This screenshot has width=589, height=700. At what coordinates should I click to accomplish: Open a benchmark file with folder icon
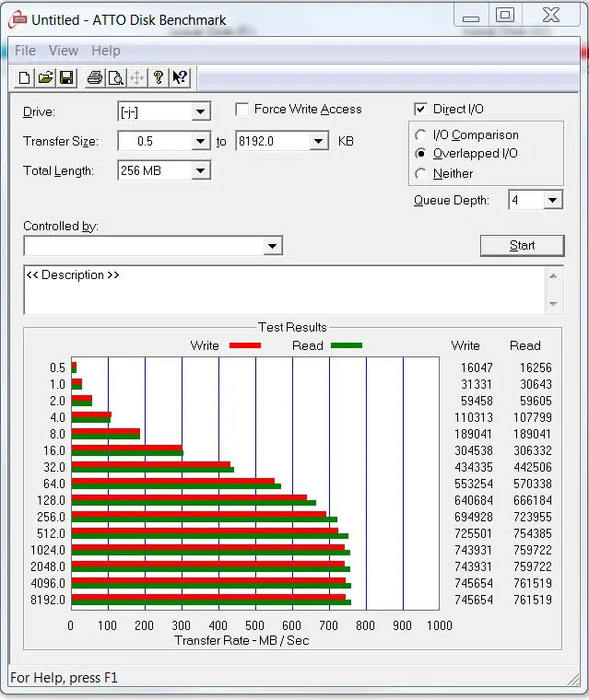(x=45, y=77)
